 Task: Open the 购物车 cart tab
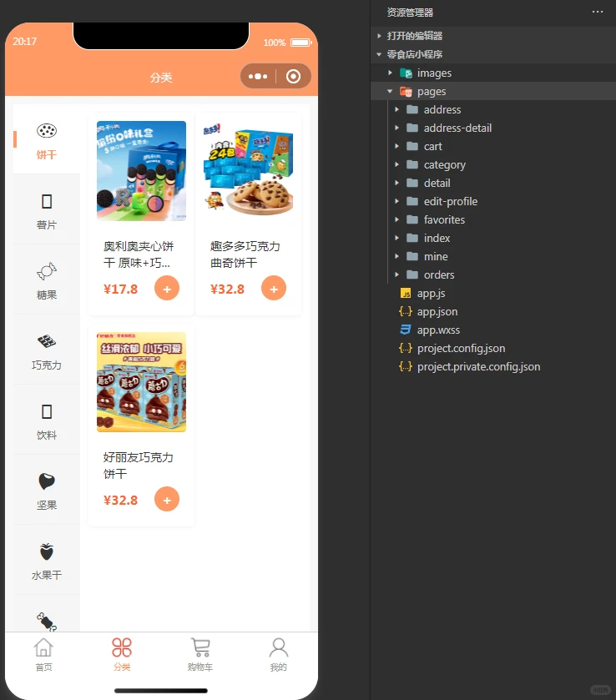point(200,654)
